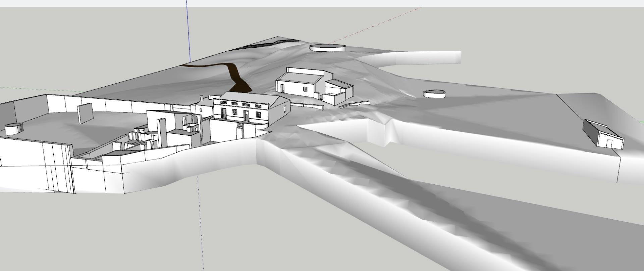Screen dimensions: 644x271
Task: Click the small round tank on the right slope
Action: [x=434, y=94]
